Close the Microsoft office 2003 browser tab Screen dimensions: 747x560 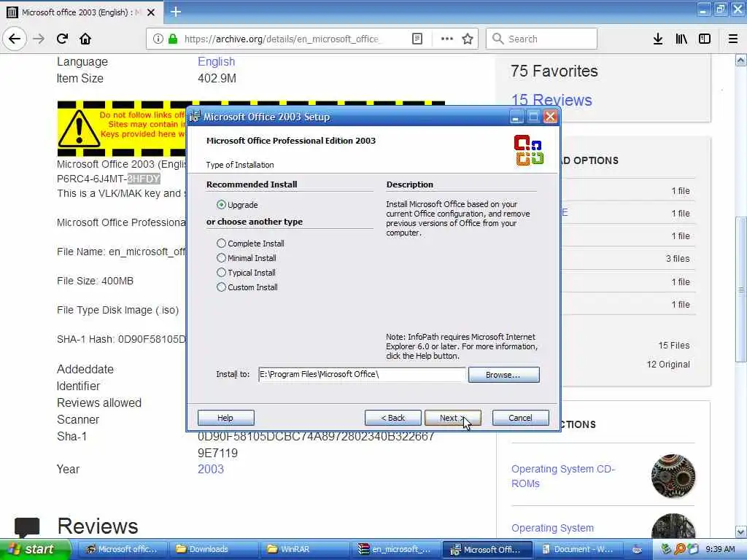tap(151, 12)
